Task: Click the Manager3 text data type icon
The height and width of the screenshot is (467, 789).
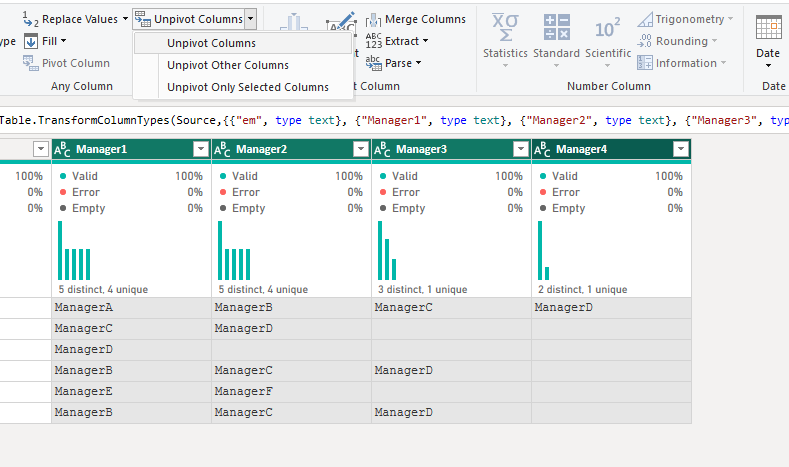Action: 384,149
